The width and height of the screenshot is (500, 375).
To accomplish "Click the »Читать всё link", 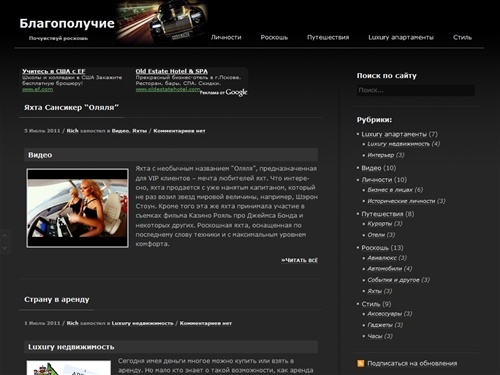I will (x=299, y=260).
